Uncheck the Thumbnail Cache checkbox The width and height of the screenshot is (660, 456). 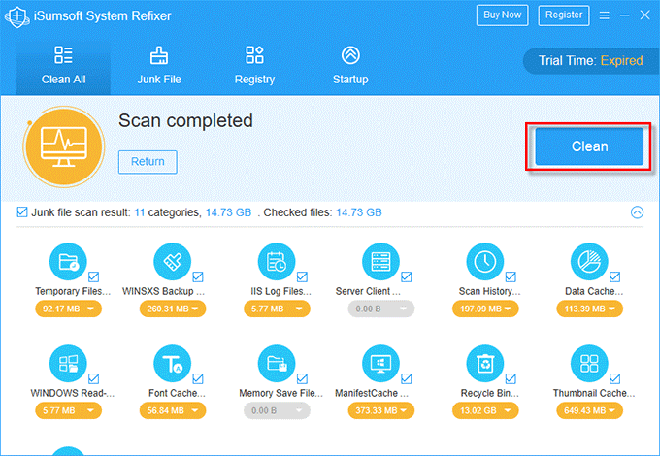coord(615,379)
